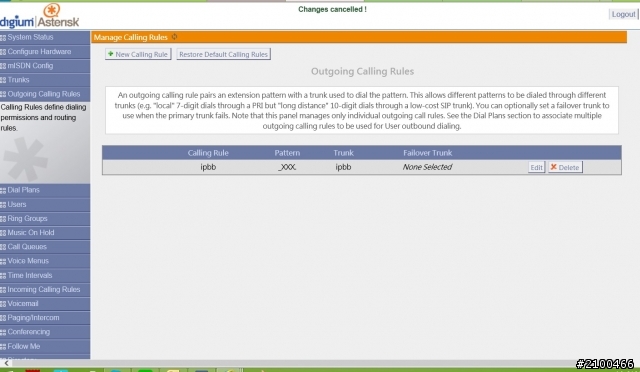This screenshot has height=372, width=640.
Task: Delete the ipbb calling rule
Action: tap(565, 167)
